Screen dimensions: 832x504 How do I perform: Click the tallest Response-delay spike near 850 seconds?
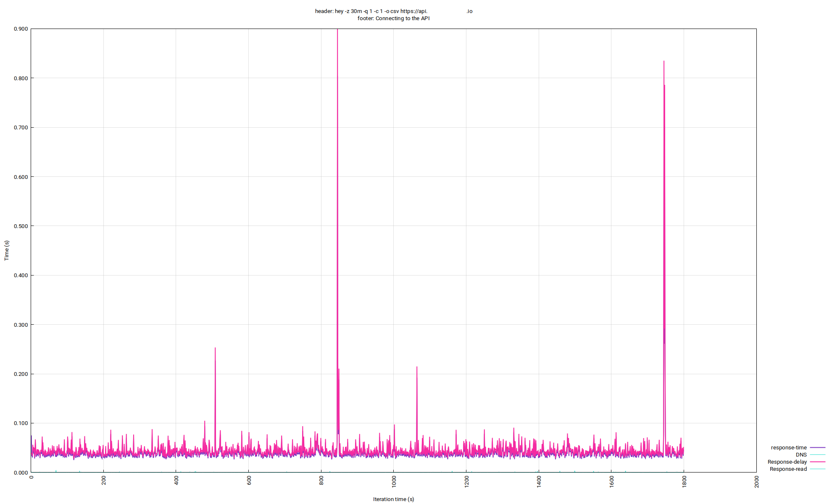tap(338, 126)
